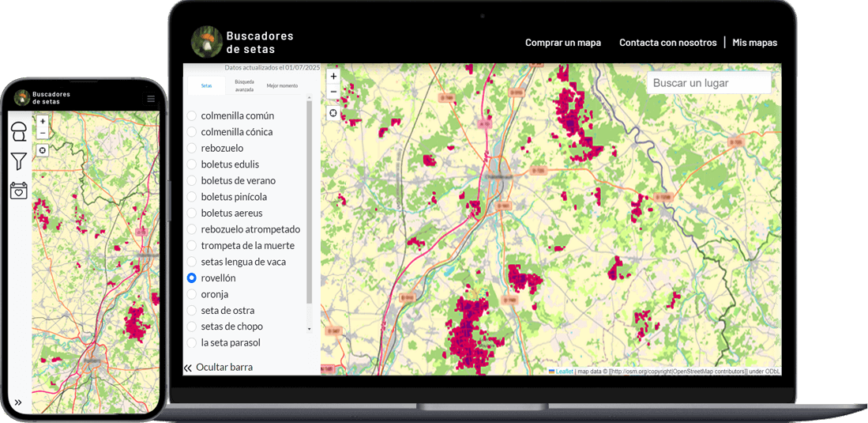
Task: Locate my position on the laptop map
Action: [333, 113]
